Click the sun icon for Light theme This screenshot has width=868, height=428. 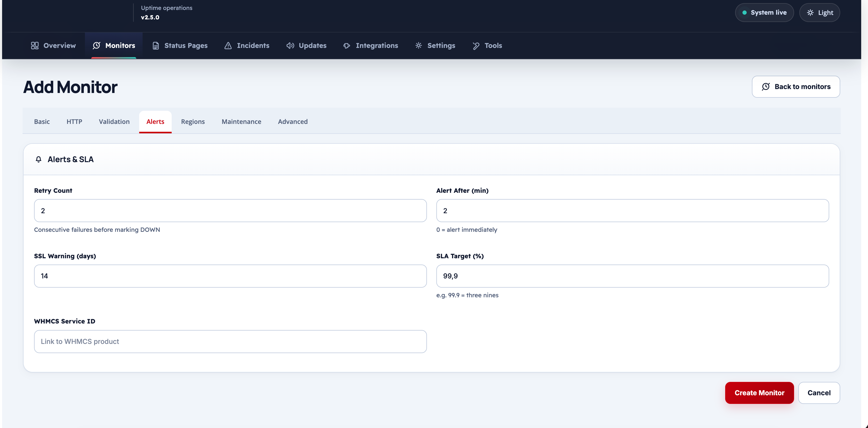(810, 13)
